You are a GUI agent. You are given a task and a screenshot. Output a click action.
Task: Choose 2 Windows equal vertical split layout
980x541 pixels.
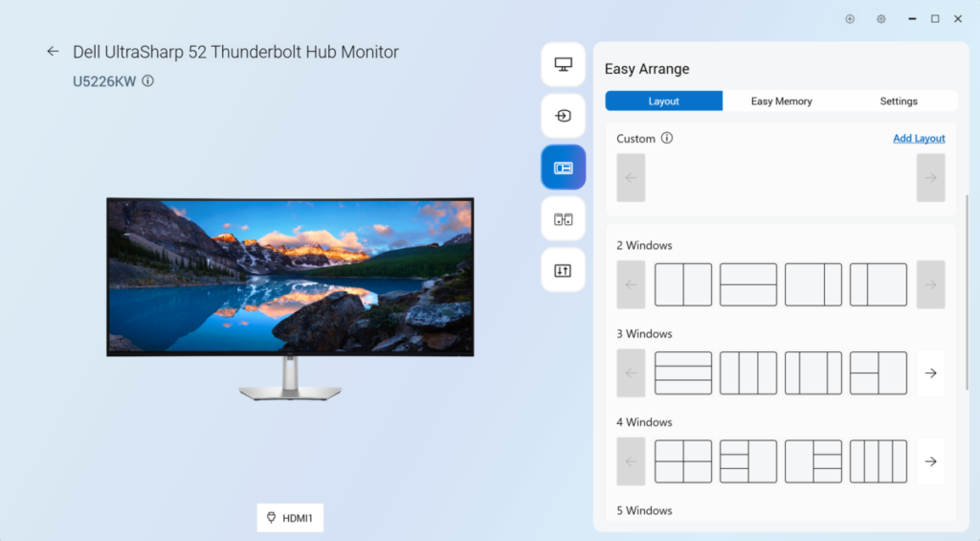(x=683, y=284)
